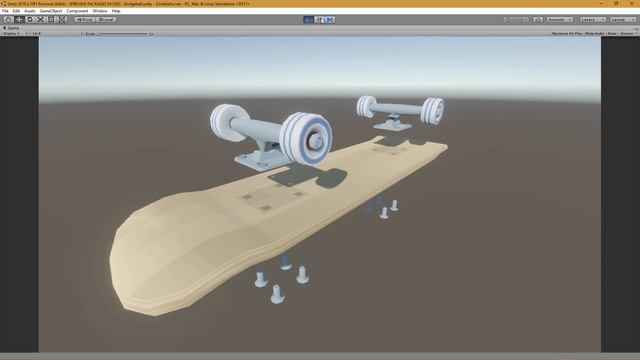
Task: Open the GameObject menu
Action: click(51, 11)
